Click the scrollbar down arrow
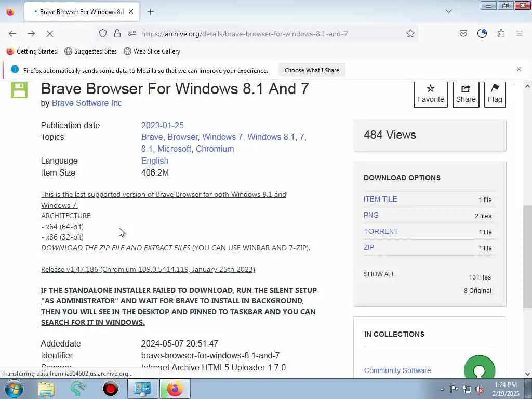 coord(527,374)
